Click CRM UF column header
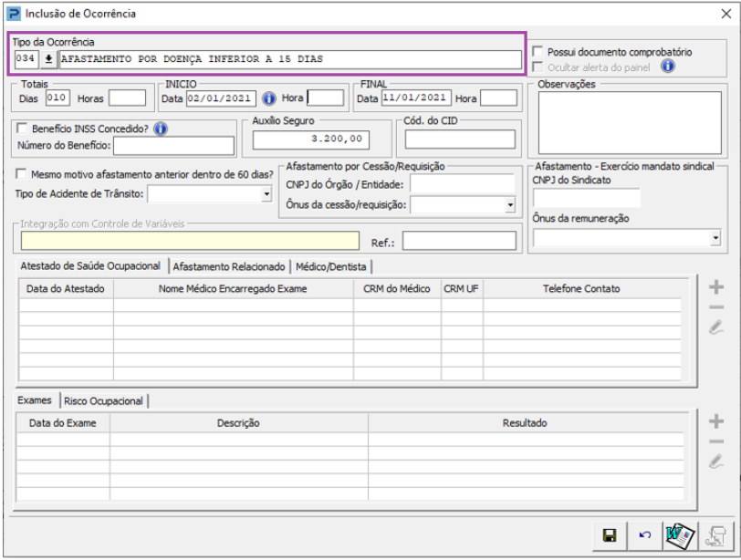 (462, 288)
